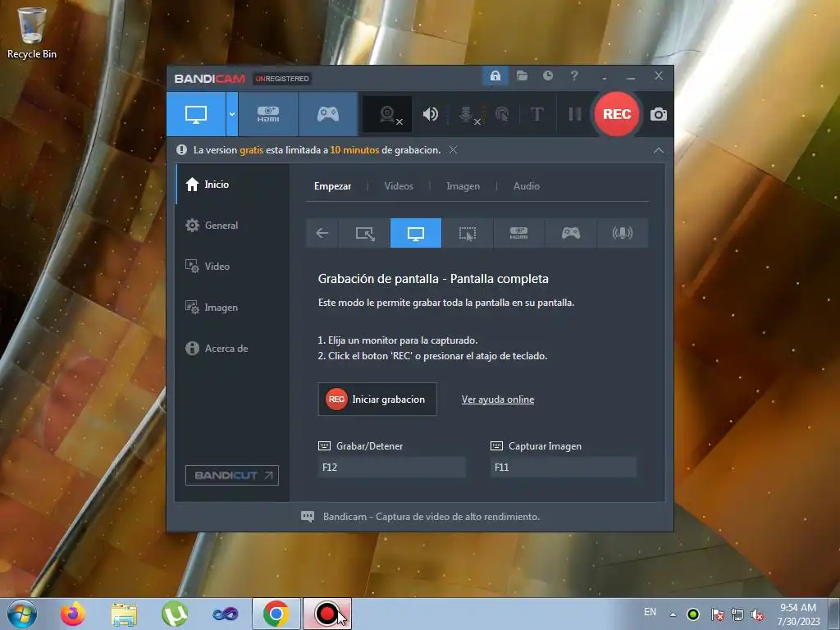Viewport: 840px width, 630px height.
Task: Switch to Videos tab
Action: (x=399, y=186)
